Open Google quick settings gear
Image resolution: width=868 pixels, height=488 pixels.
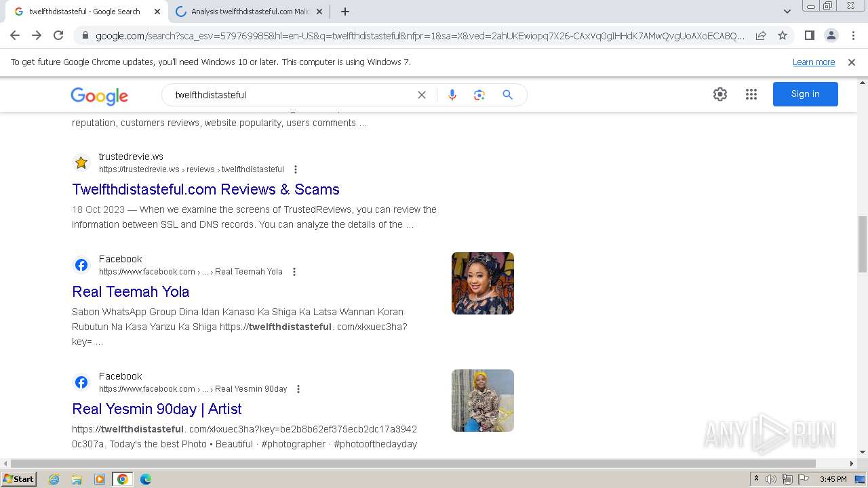pos(720,94)
